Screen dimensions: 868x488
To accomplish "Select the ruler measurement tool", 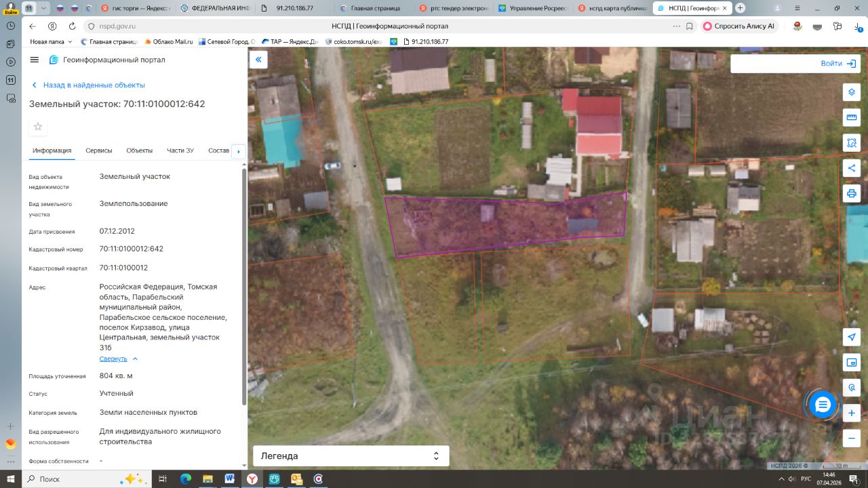I will click(x=852, y=118).
